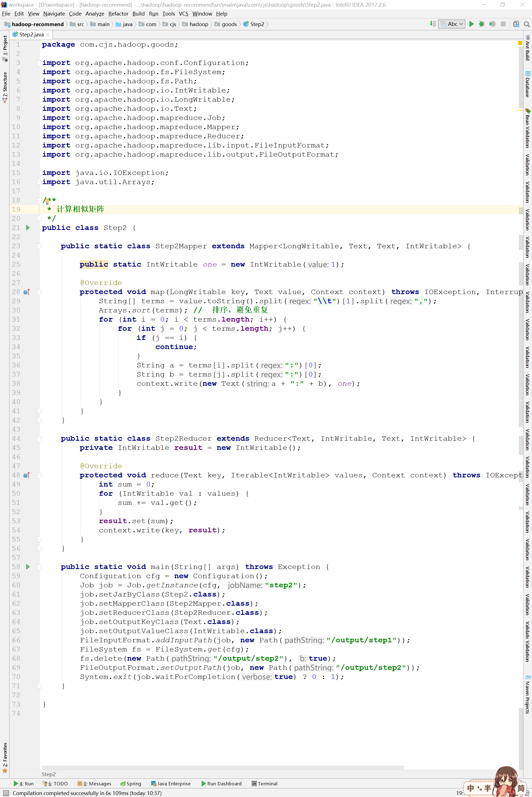Open the Terminal tool window tab
The image size is (532, 797).
(264, 783)
